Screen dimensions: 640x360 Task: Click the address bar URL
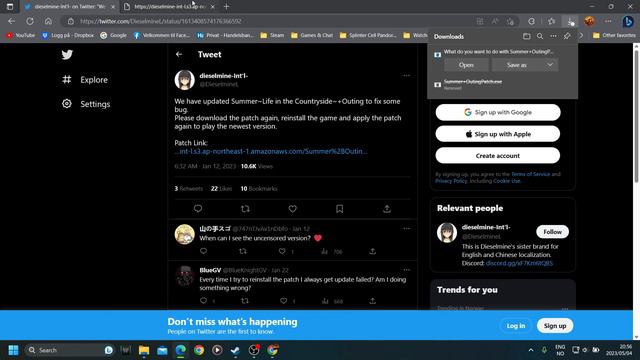(161, 21)
